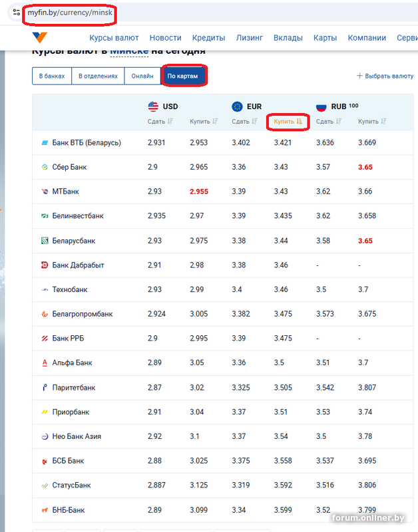The image size is (418, 532).
Task: Click the Сбер Банк logo icon
Action: [x=45, y=167]
